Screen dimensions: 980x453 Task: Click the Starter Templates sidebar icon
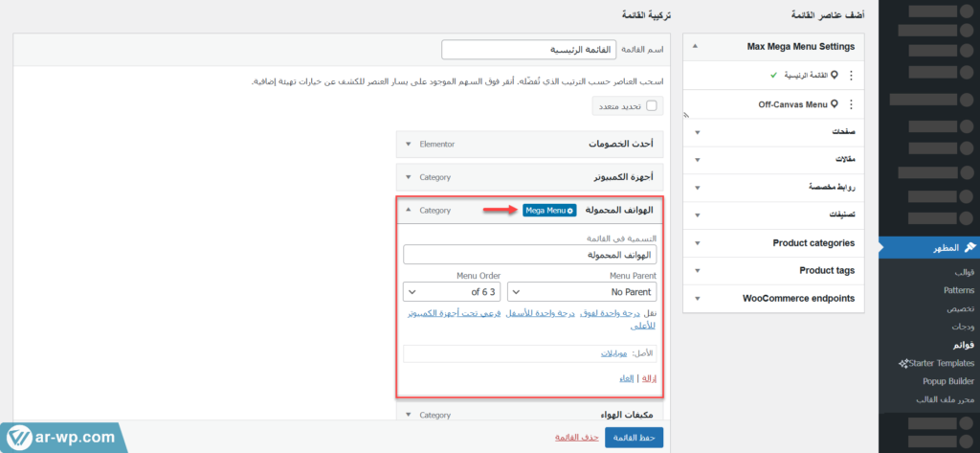pos(903,363)
